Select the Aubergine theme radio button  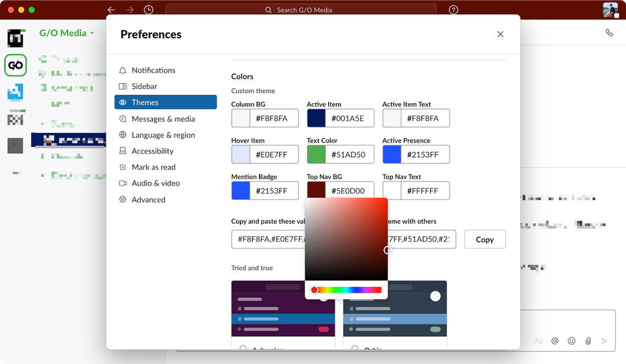tap(243, 348)
